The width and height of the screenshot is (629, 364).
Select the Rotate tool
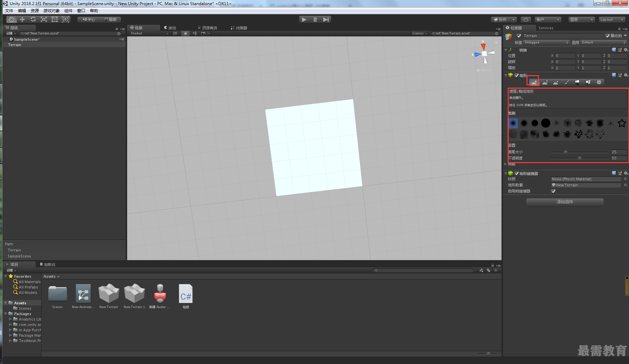pyautogui.click(x=33, y=20)
